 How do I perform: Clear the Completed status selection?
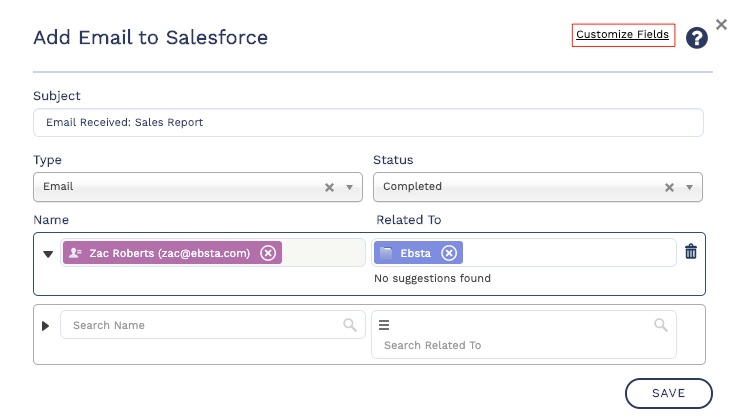pos(669,187)
